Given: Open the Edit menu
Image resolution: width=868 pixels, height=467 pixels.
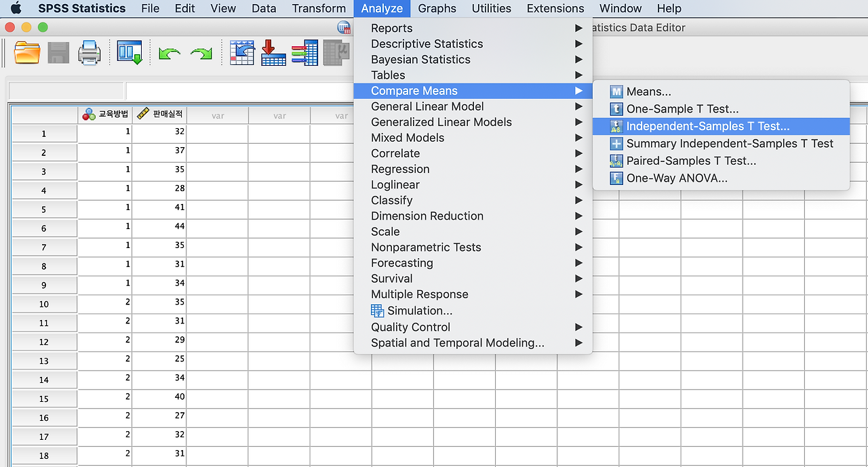Looking at the screenshot, I should point(184,8).
